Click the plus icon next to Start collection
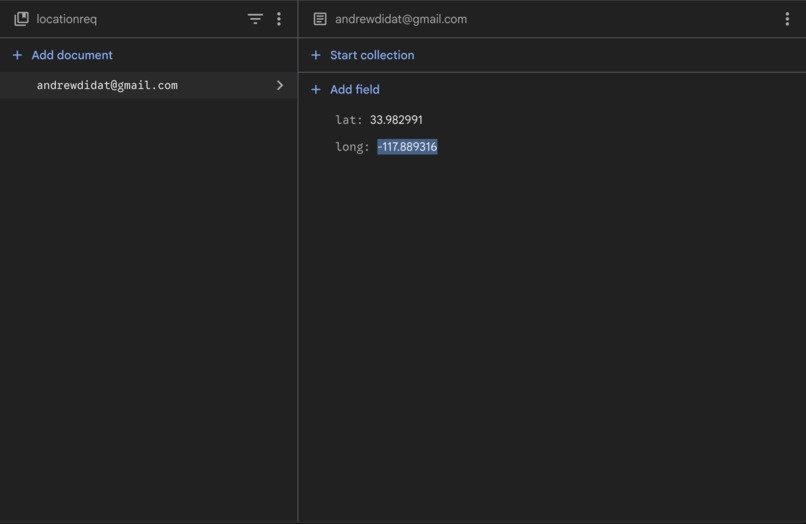This screenshot has height=524, width=806. pyautogui.click(x=316, y=55)
